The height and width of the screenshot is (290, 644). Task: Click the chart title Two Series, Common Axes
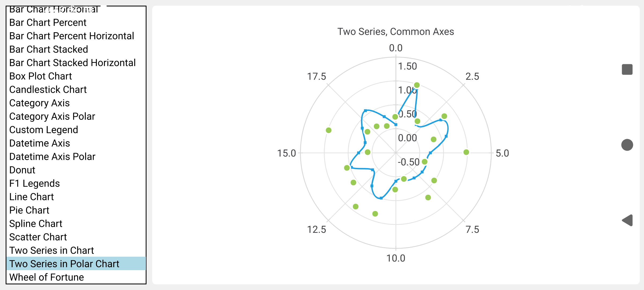[396, 32]
